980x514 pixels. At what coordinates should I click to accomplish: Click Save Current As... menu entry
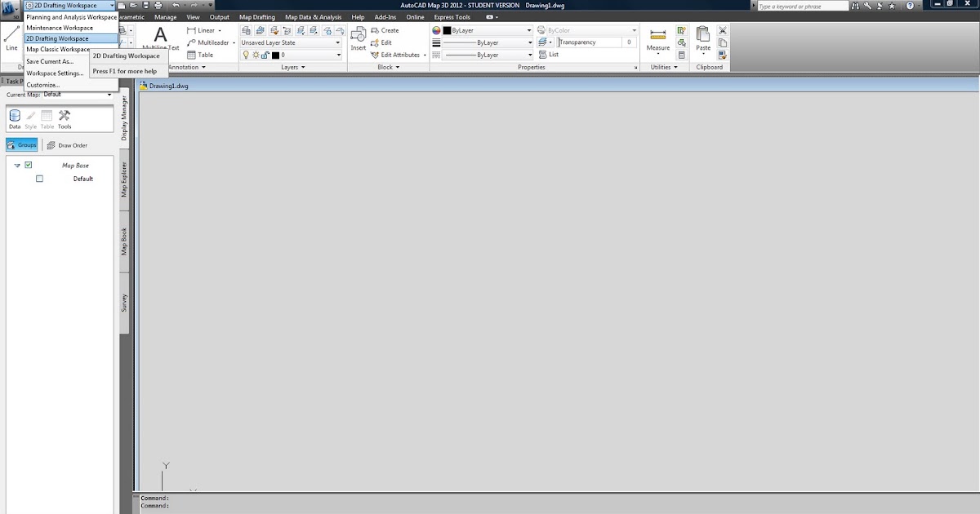pos(50,61)
